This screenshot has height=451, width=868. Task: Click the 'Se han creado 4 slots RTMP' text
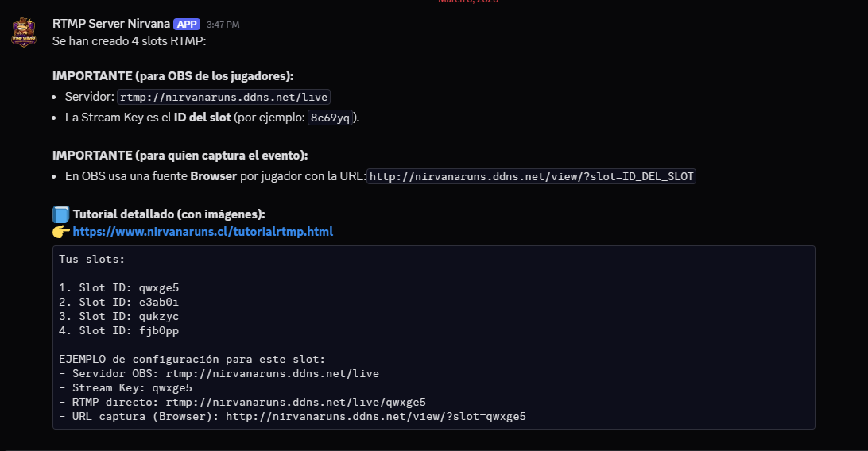click(129, 40)
